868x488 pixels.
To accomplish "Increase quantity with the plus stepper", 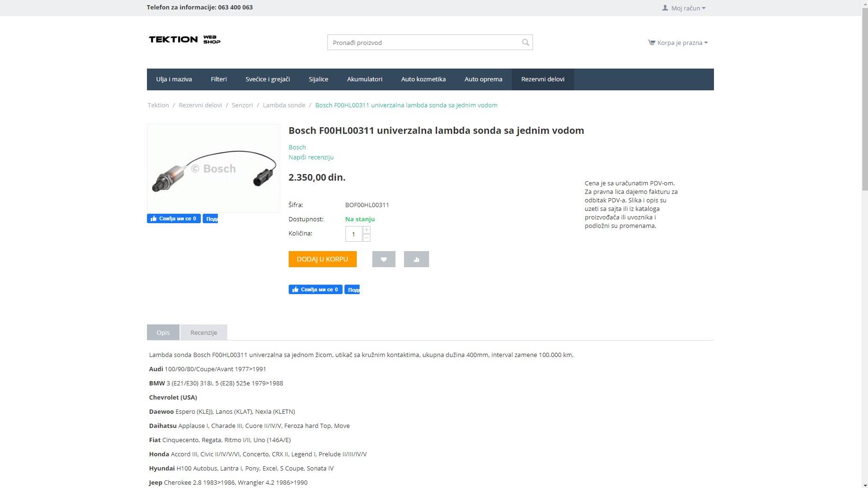I will pos(366,230).
